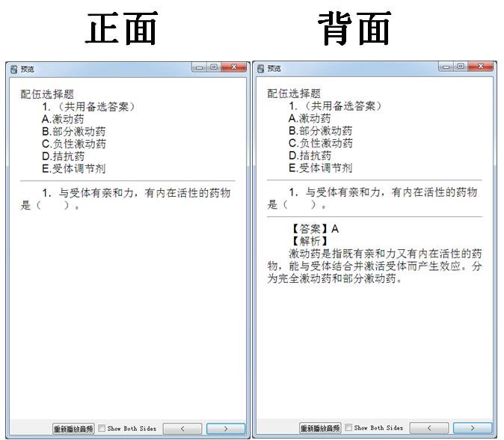Click question text in left window
This screenshot has height=440, width=504.
click(126, 199)
